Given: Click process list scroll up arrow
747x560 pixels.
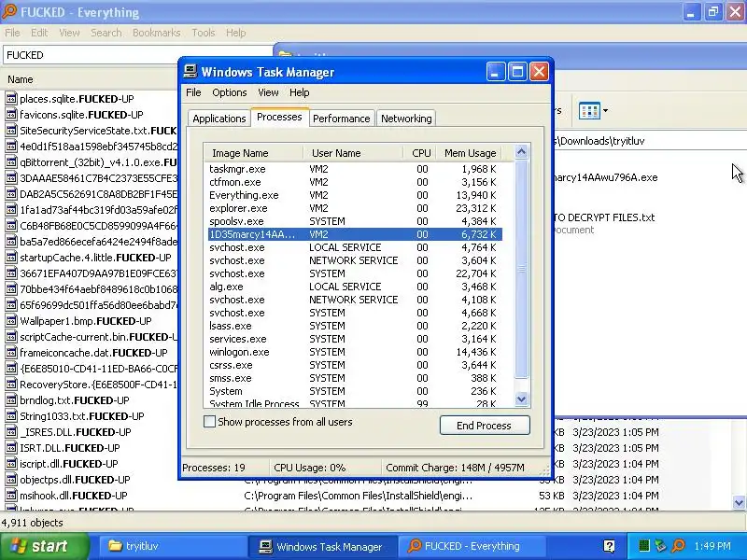Looking at the screenshot, I should pos(522,152).
